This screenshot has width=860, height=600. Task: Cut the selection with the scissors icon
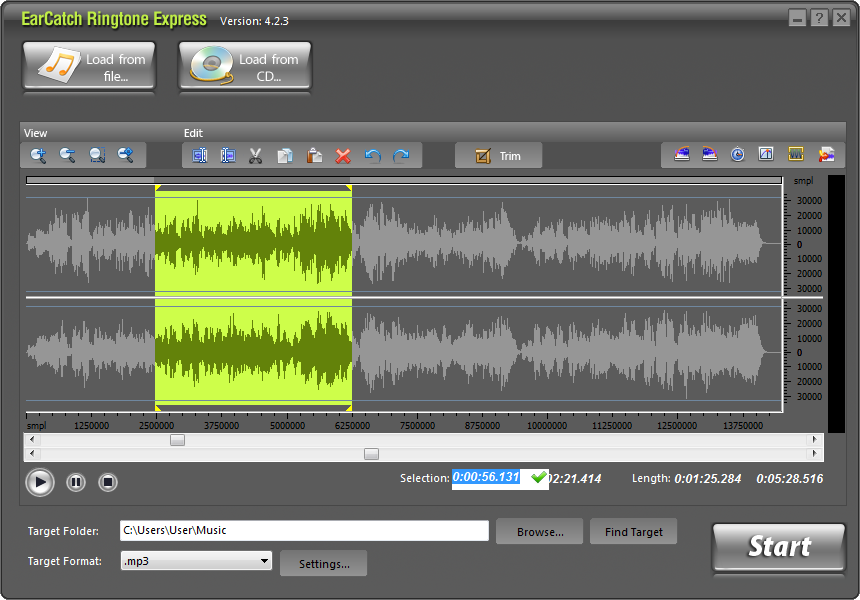(x=256, y=156)
